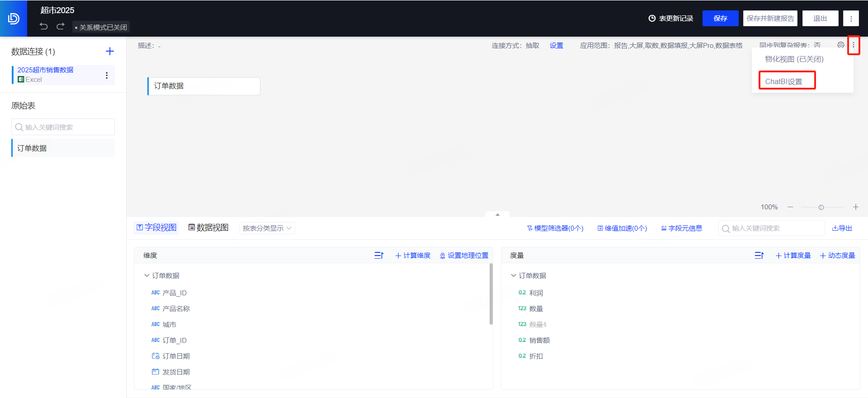Screen dimensions: 868x398
Task: Select ChatBI设置 from the menu
Action: pos(783,81)
